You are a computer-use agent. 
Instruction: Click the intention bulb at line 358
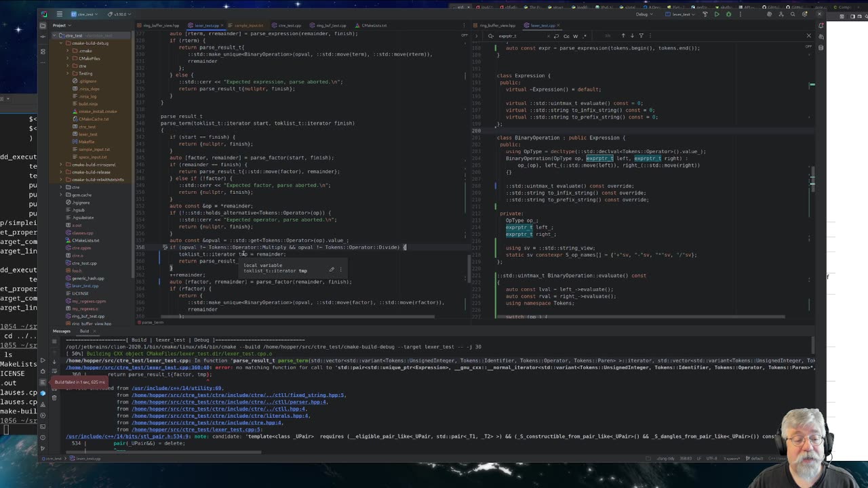pyautogui.click(x=164, y=247)
